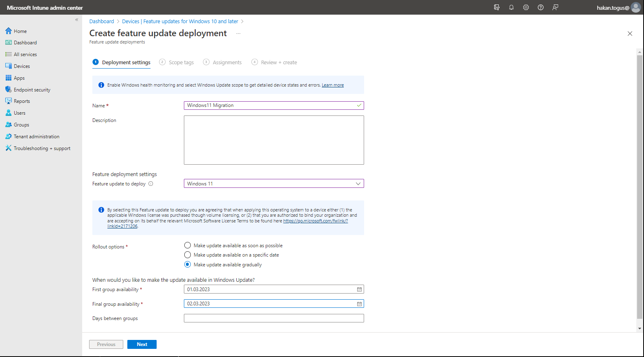Open the ellipsis more options next to title
The image size is (644, 357).
coord(238,33)
